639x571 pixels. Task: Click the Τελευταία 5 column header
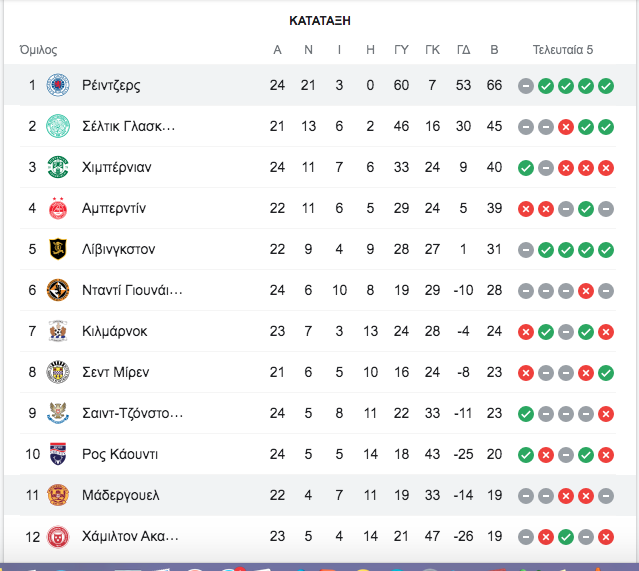tap(563, 50)
